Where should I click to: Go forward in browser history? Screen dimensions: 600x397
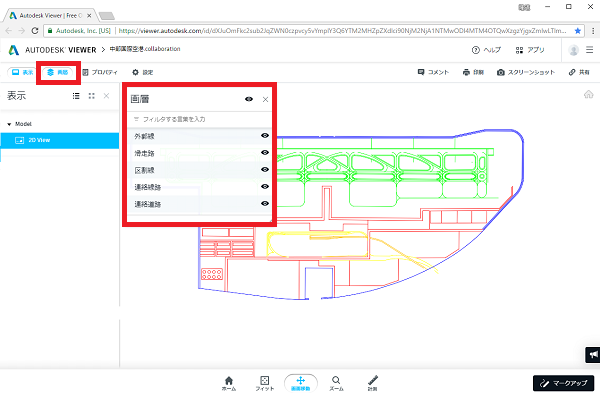point(22,31)
